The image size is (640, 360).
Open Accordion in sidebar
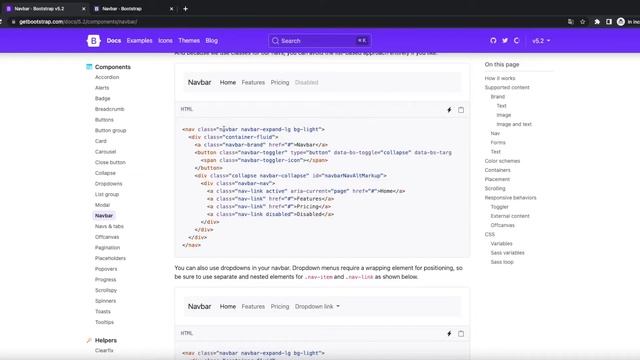[x=107, y=77]
